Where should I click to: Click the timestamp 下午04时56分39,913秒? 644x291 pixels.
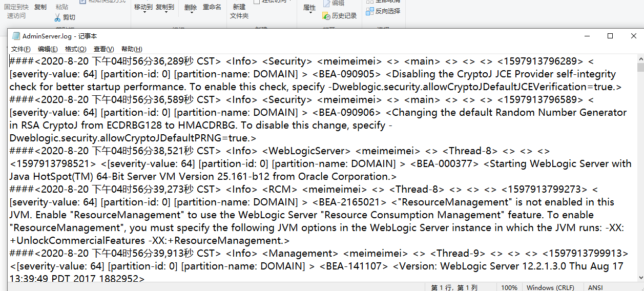pos(142,253)
